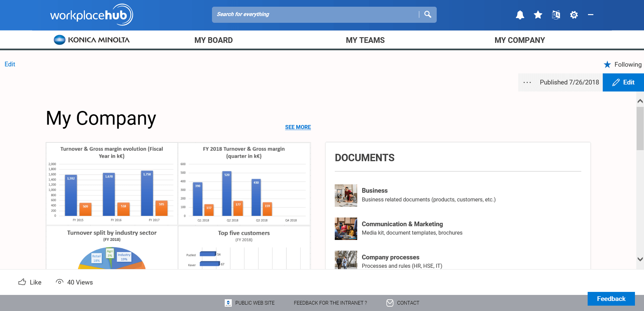This screenshot has width=644, height=311.
Task: Click the favorites star in the top bar
Action: pos(538,15)
